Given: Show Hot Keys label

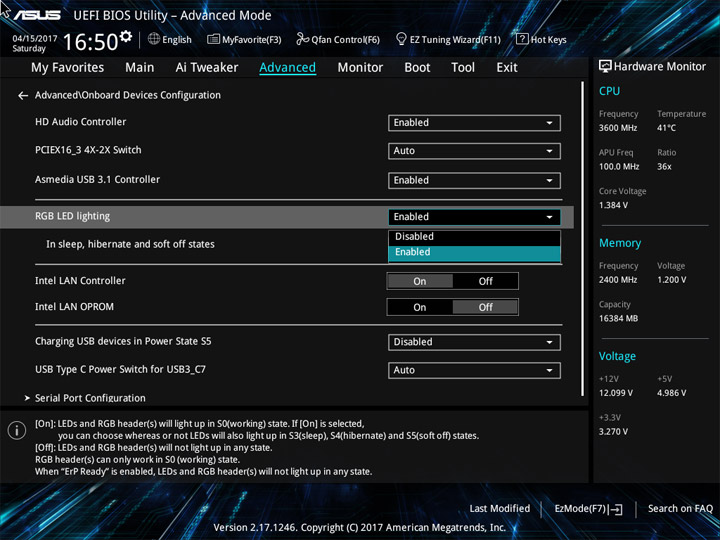Looking at the screenshot, I should [x=549, y=40].
